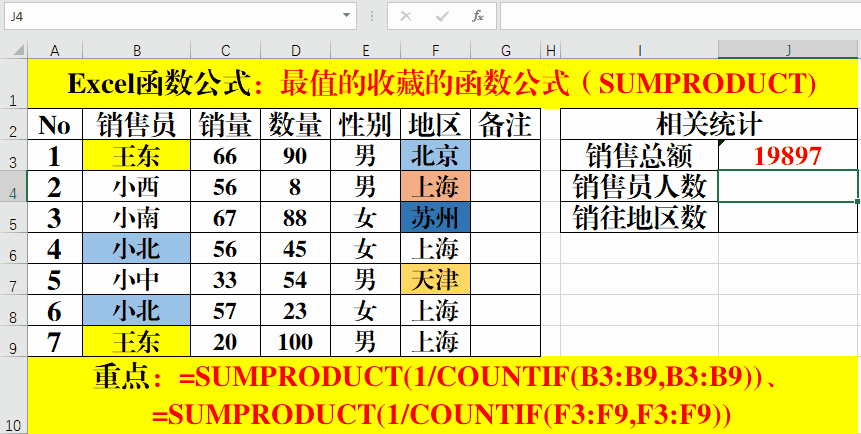Select column I header
Viewport: 861px width, 434px height.
pos(639,51)
